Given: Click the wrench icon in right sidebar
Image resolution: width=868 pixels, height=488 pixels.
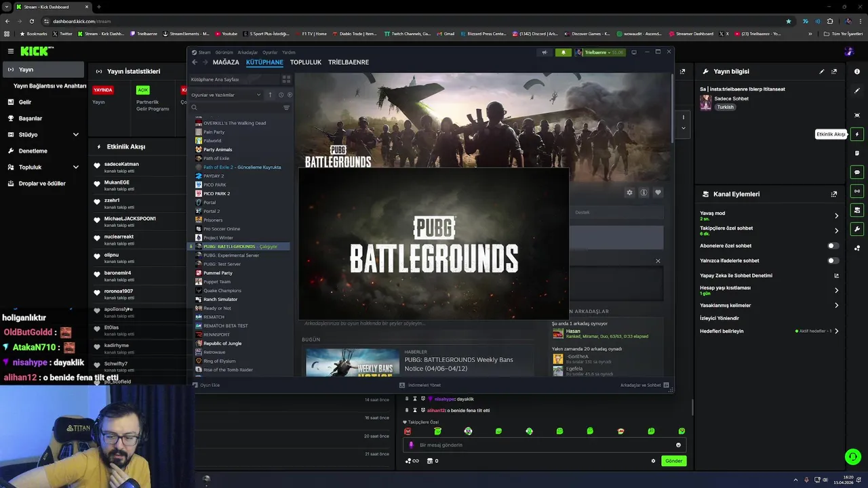Looking at the screenshot, I should coord(857,229).
